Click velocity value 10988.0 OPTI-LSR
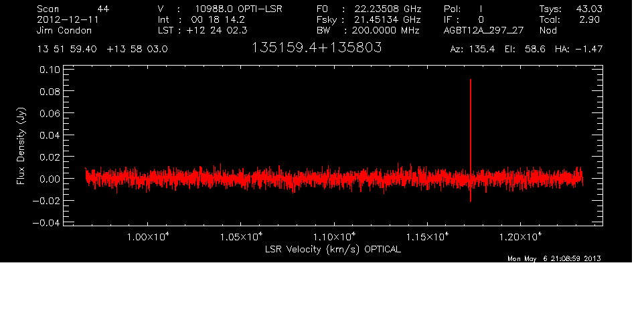The image size is (644, 328). point(238,9)
